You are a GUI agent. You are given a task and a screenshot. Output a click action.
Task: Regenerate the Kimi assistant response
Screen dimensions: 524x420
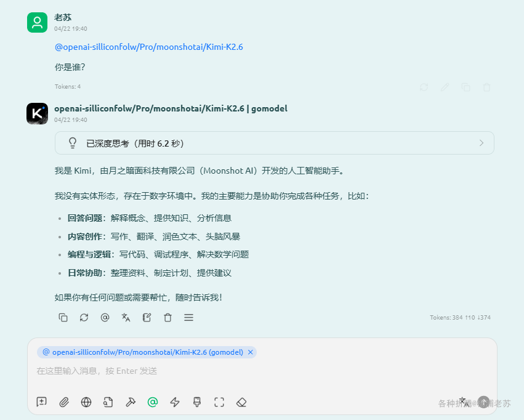(84, 317)
